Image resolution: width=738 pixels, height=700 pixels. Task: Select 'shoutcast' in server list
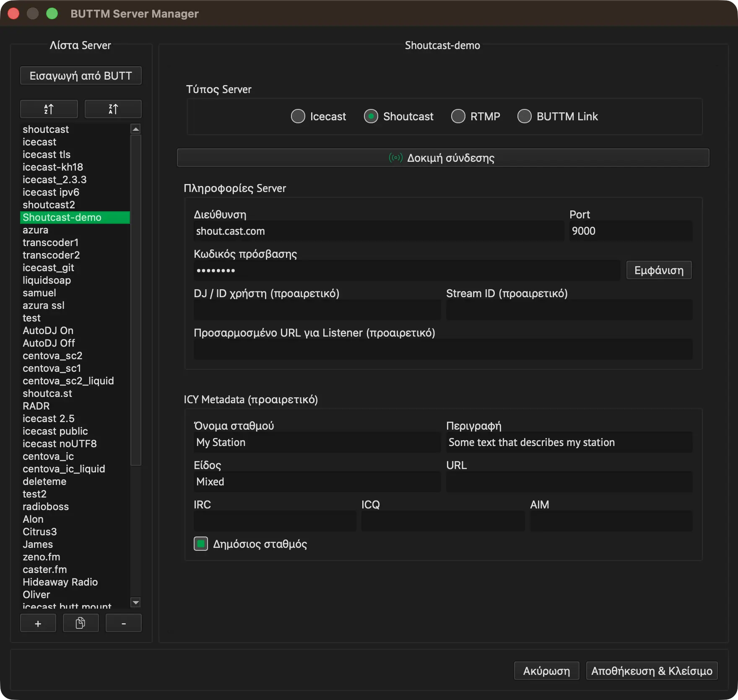75,129
